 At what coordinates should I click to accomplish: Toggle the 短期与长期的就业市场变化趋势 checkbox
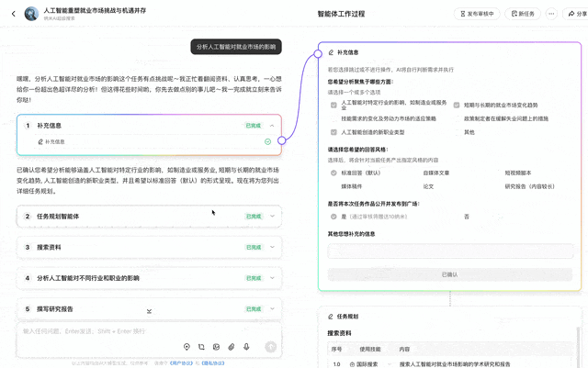click(457, 105)
